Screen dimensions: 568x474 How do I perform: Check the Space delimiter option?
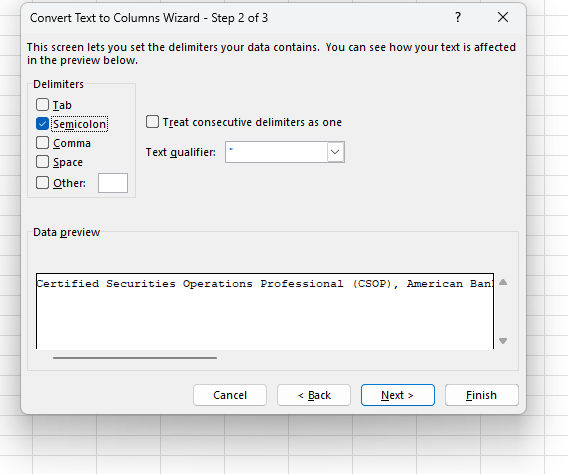point(42,162)
